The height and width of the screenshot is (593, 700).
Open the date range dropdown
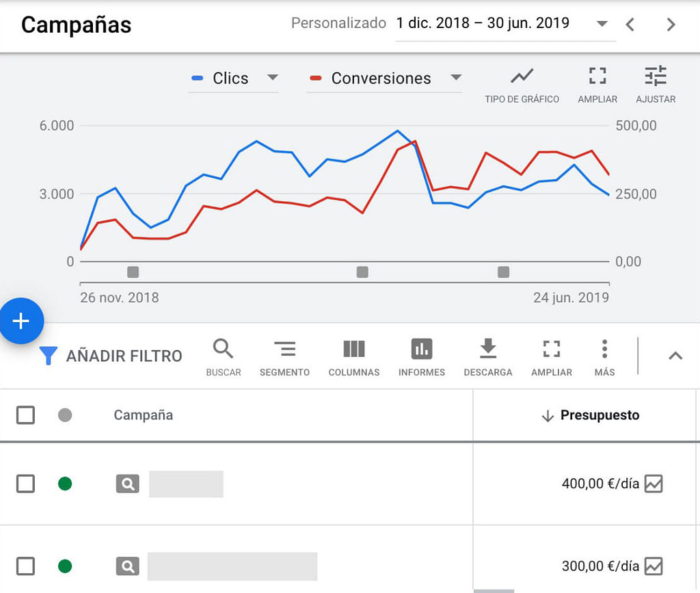(x=602, y=24)
